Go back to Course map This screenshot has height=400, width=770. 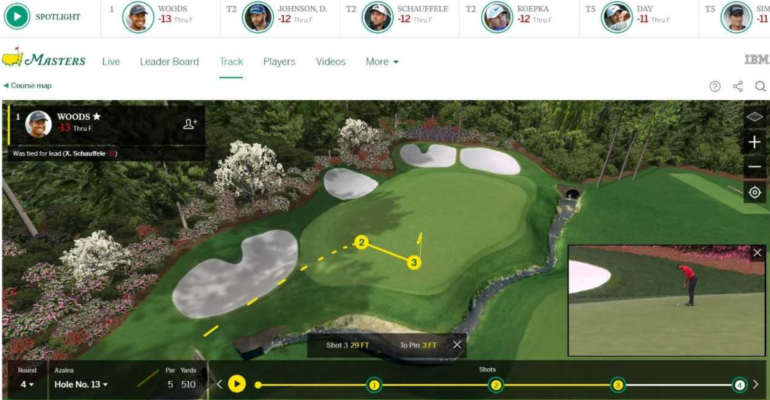28,85
